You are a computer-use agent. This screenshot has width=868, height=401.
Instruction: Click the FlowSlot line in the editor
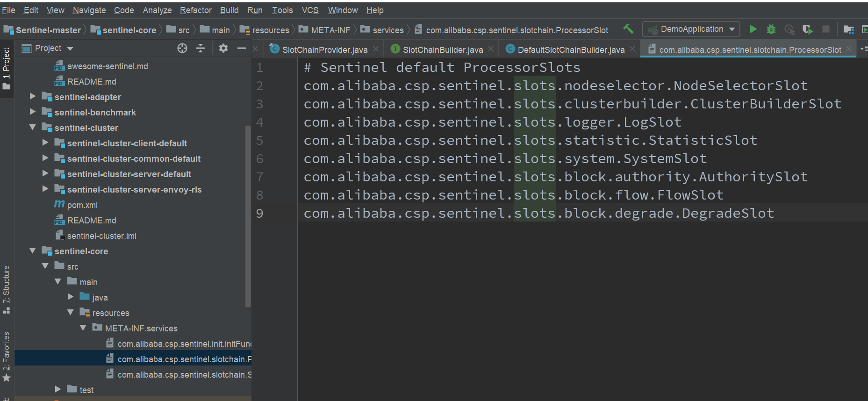[513, 195]
